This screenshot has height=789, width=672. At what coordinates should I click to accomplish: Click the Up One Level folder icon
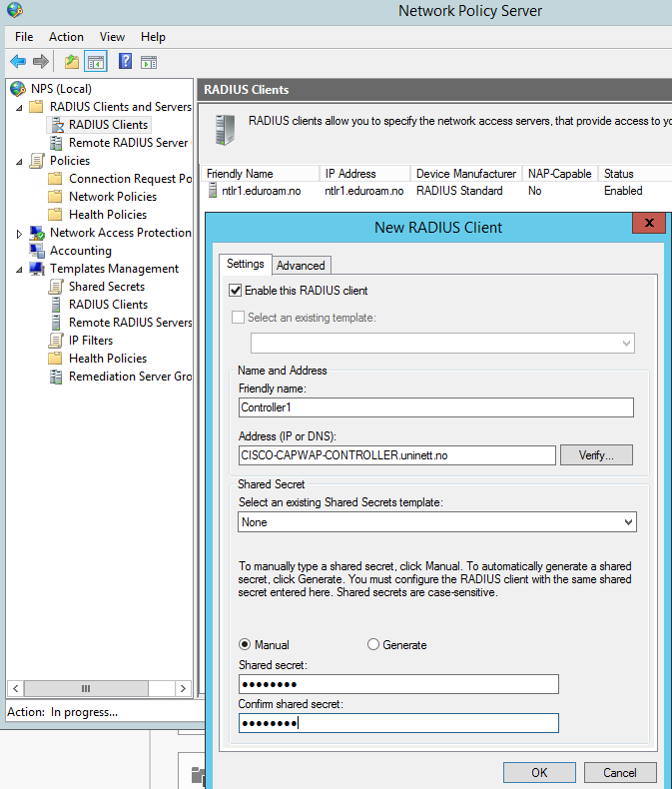click(x=72, y=62)
